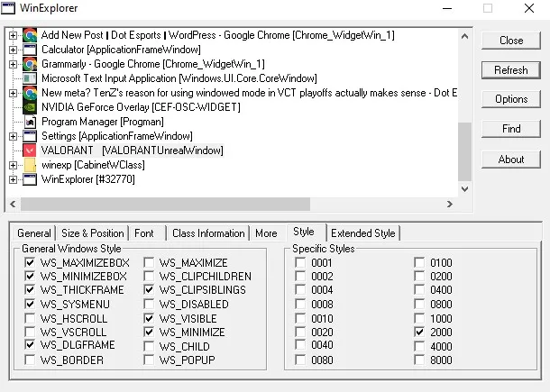The width and height of the screenshot is (550, 392).
Task: Click the horizontal scrollbar right arrow
Action: coord(450,204)
